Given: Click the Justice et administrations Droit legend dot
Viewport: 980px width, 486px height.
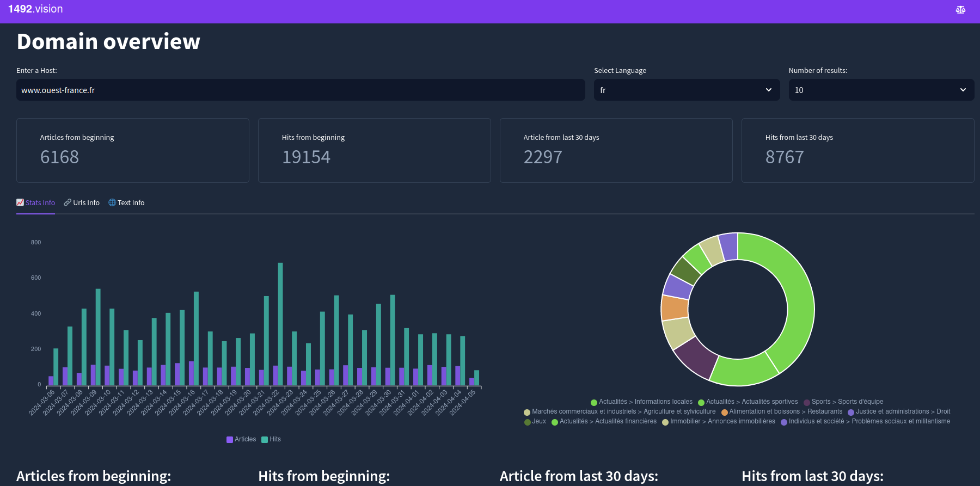Looking at the screenshot, I should 851,413.
